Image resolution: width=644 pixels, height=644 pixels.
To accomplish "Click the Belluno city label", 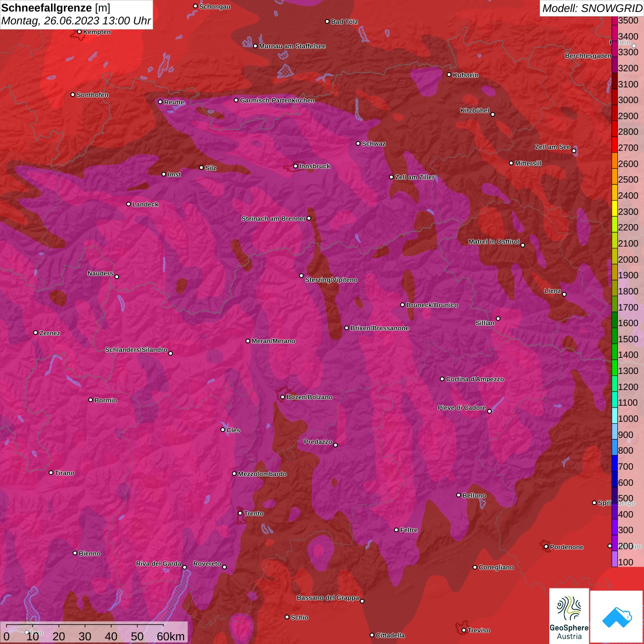I will point(474,495).
